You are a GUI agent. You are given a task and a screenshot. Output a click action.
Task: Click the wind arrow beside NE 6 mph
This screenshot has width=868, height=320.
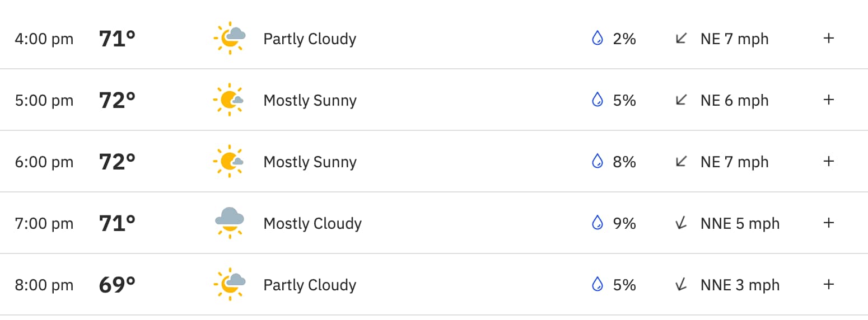[x=681, y=100]
